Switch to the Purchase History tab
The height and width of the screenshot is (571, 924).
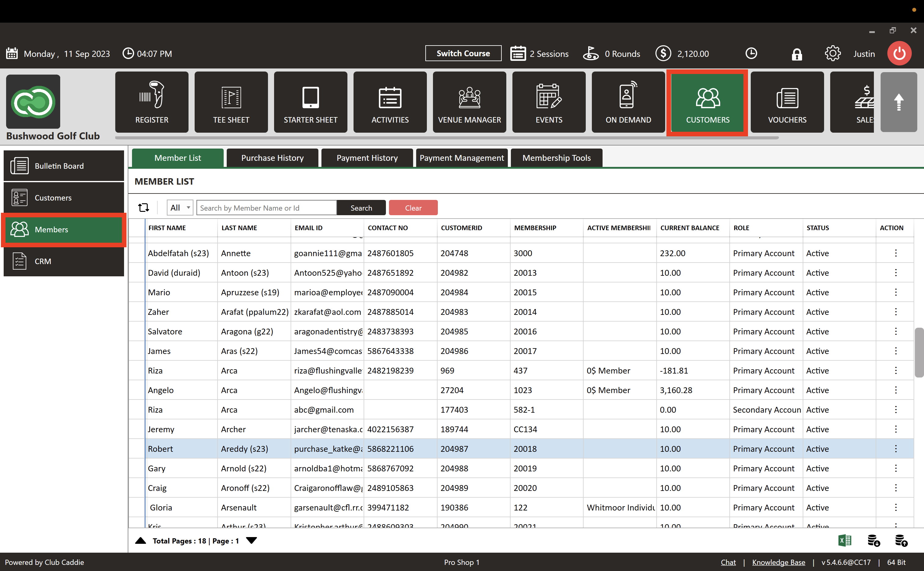click(272, 158)
